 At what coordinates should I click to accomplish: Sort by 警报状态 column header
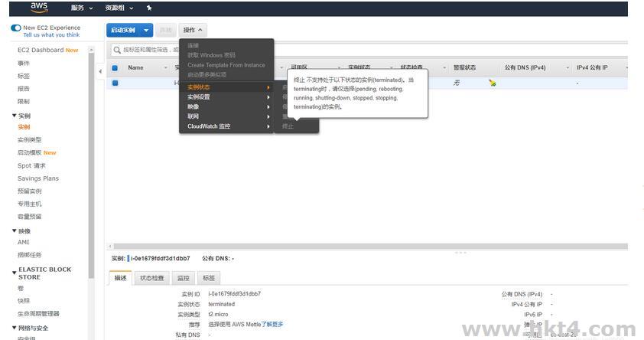tap(464, 68)
